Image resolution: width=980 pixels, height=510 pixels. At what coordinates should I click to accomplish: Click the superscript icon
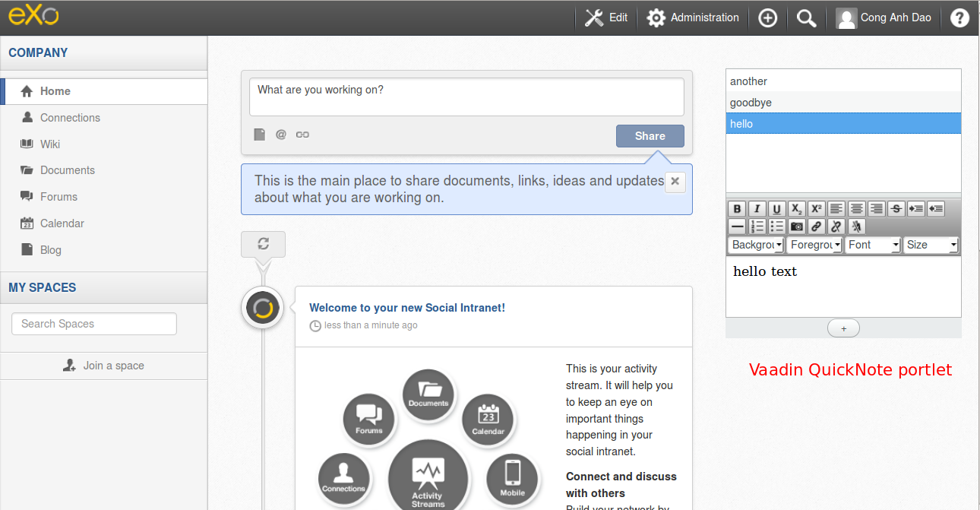(x=817, y=209)
